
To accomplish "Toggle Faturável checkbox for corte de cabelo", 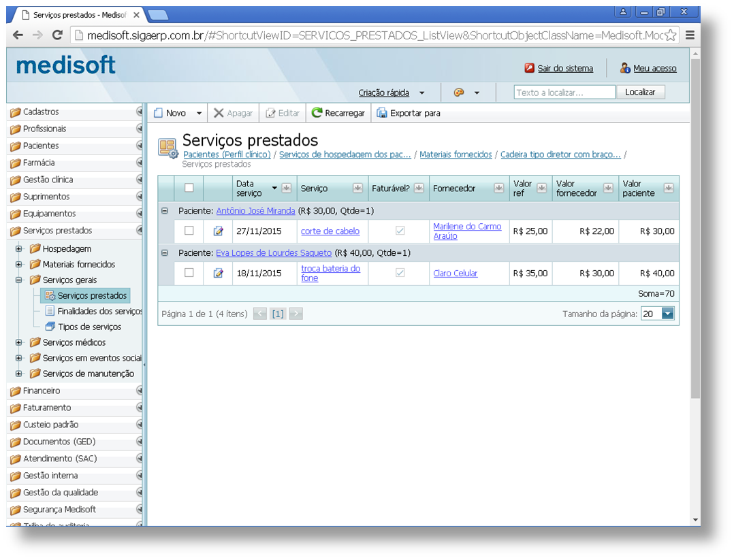I will pyautogui.click(x=400, y=230).
